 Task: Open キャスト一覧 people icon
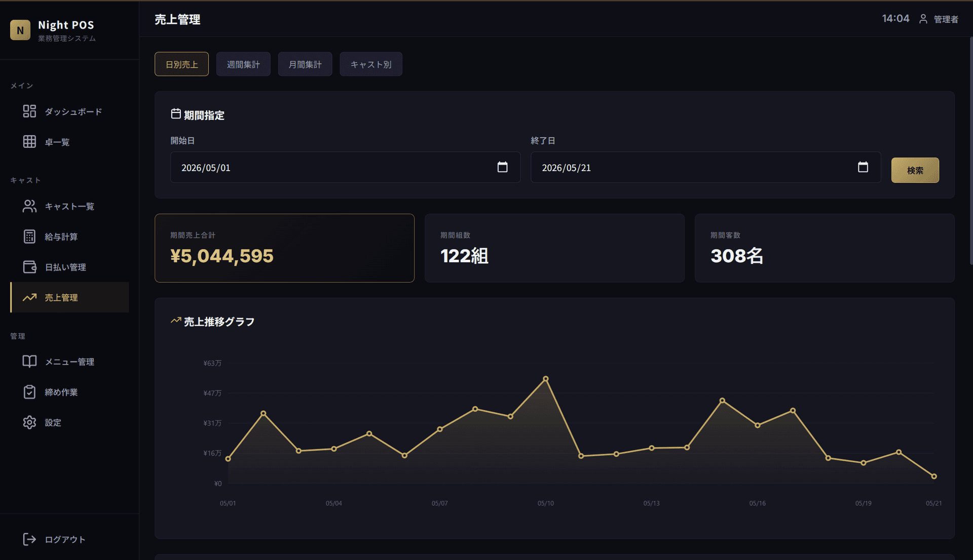pos(29,206)
